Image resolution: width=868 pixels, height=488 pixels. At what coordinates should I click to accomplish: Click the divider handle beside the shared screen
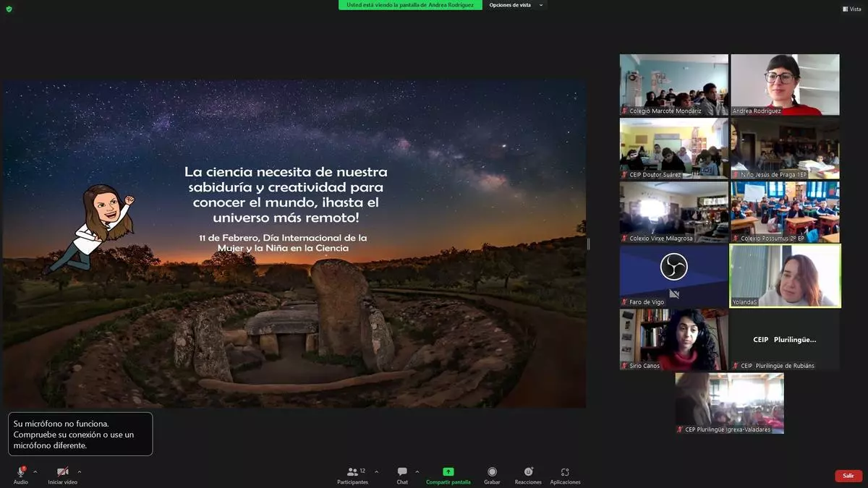point(588,244)
